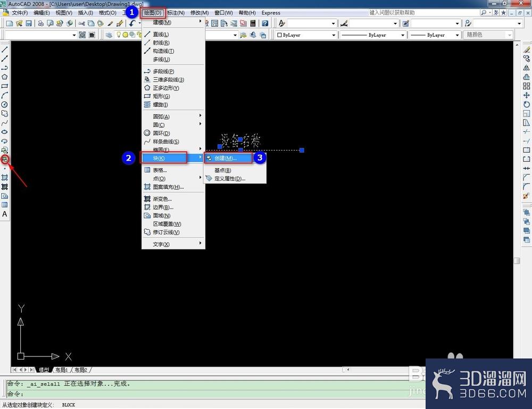The width and height of the screenshot is (532, 409).
Task: Click the Plot printer icon
Action: [x=41, y=23]
